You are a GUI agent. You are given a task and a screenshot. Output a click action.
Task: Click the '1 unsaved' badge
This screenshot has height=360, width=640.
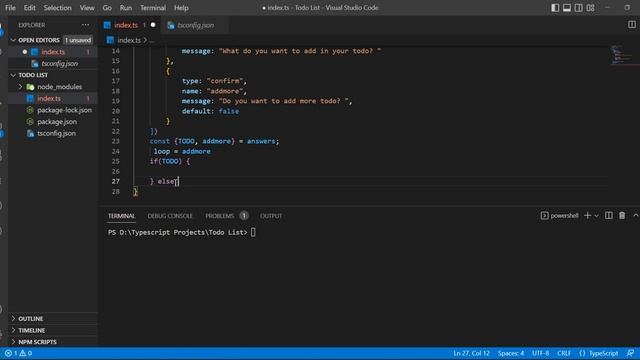tap(78, 40)
